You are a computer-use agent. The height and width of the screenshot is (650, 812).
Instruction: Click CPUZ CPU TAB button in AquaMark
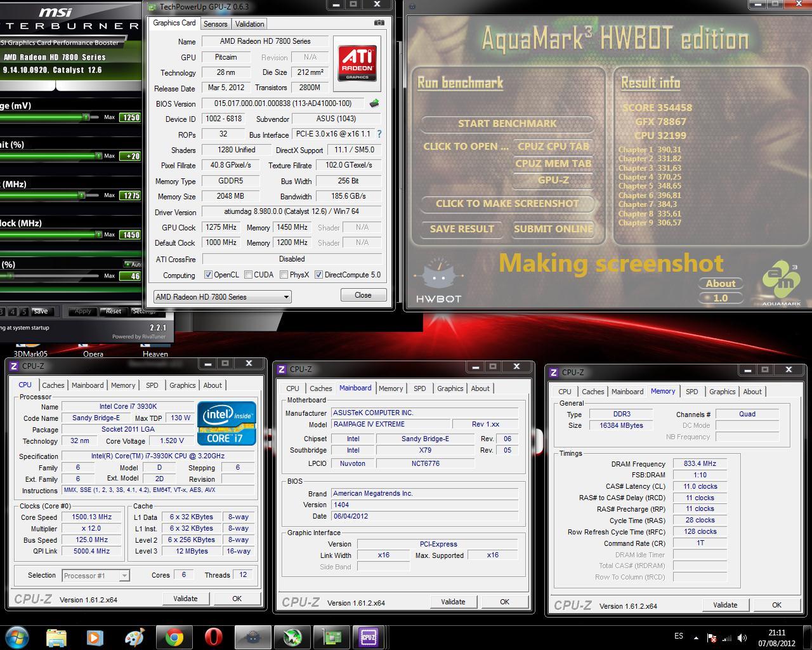553,147
